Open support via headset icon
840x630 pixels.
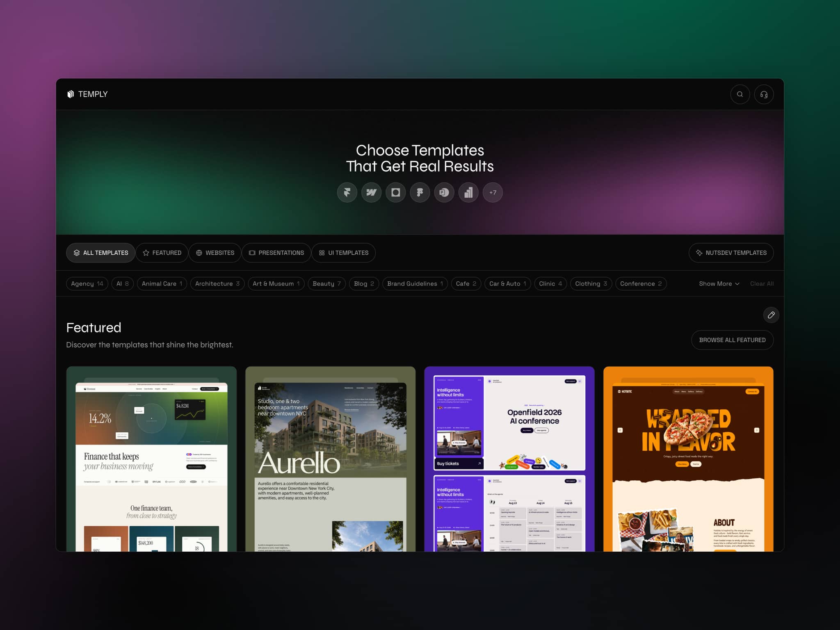coord(764,94)
